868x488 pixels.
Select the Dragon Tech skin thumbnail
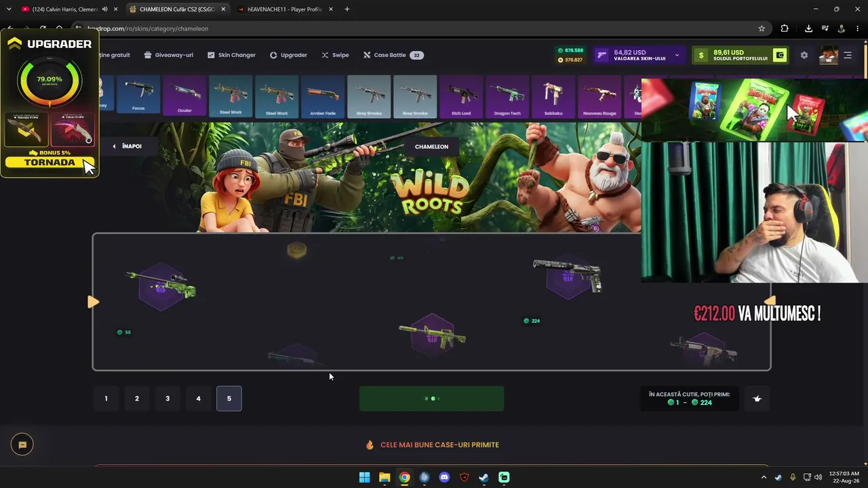point(507,96)
